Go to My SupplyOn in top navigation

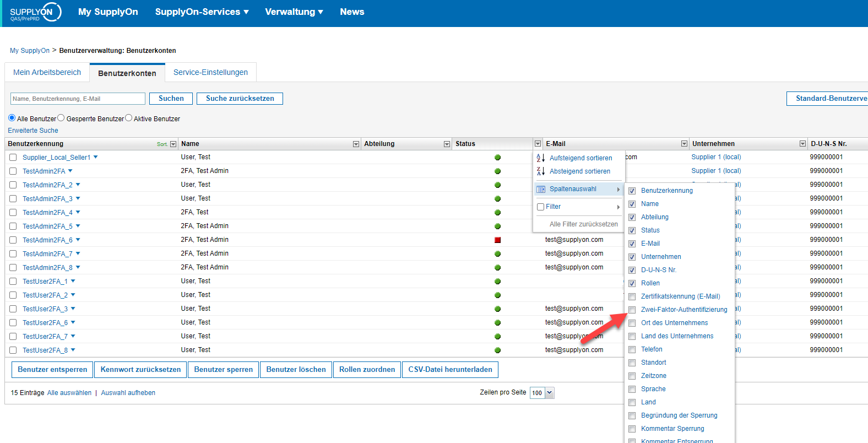tap(108, 12)
